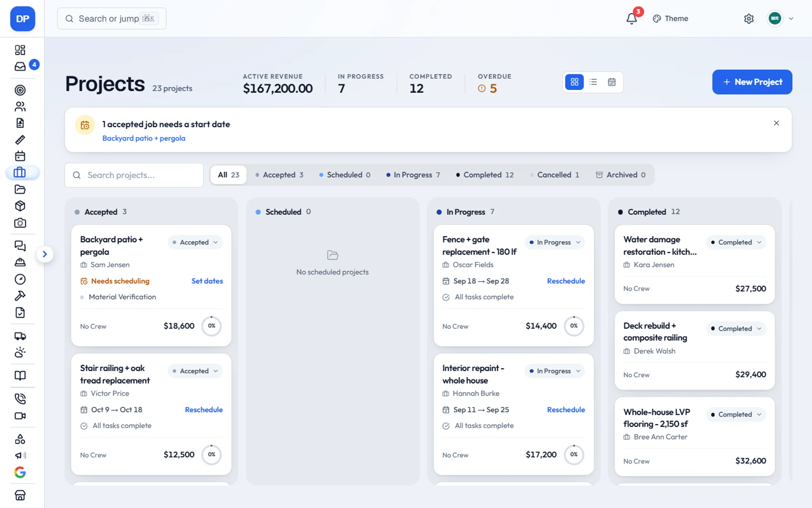Open the document estimates icon in sidebar
812x508 pixels.
click(x=20, y=123)
